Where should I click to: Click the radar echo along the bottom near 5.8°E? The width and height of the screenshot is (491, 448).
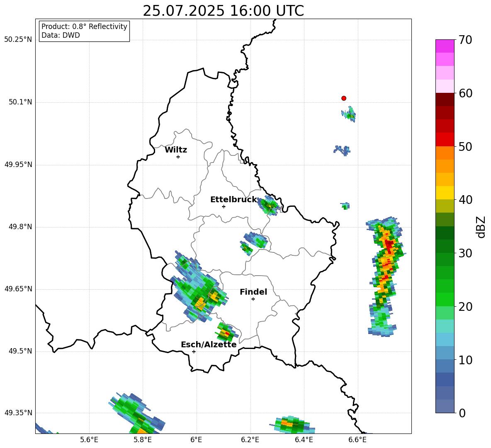138,414
